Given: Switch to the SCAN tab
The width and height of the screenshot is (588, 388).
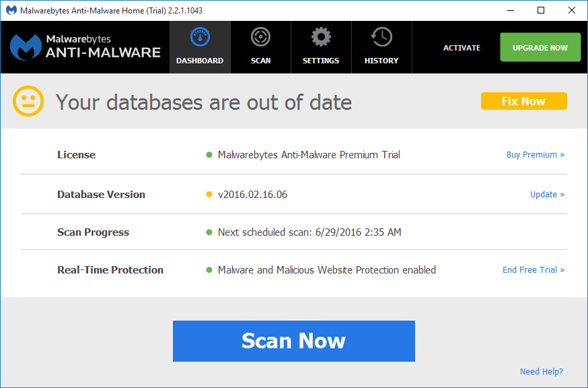Looking at the screenshot, I should [x=260, y=47].
